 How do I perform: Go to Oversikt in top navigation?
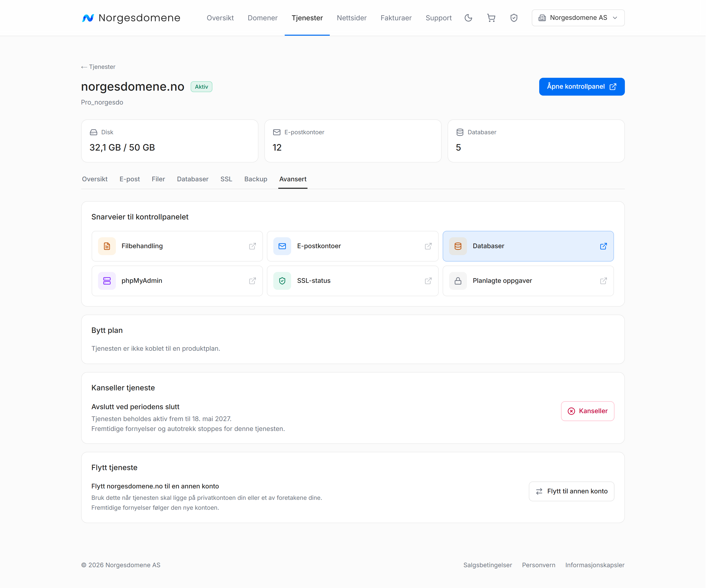pyautogui.click(x=220, y=18)
